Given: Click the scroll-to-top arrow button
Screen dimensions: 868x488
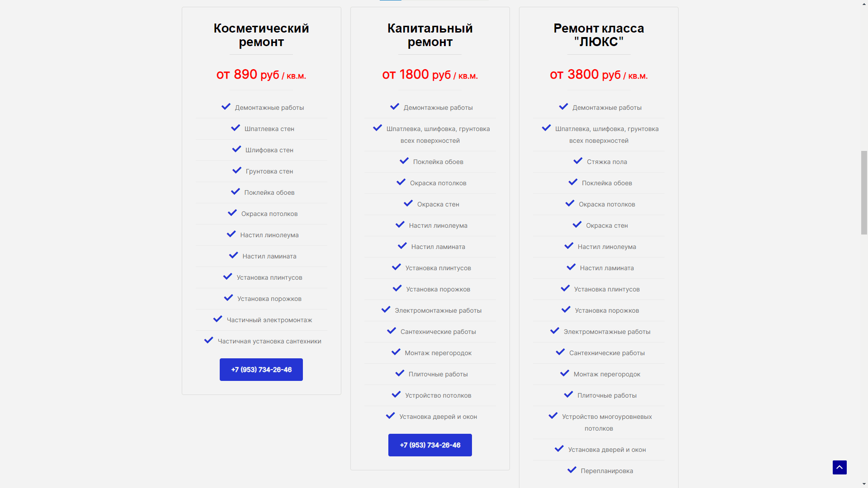Looking at the screenshot, I should 840,467.
